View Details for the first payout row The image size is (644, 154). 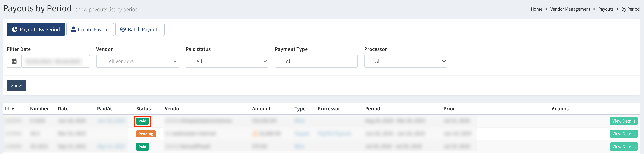tap(623, 121)
